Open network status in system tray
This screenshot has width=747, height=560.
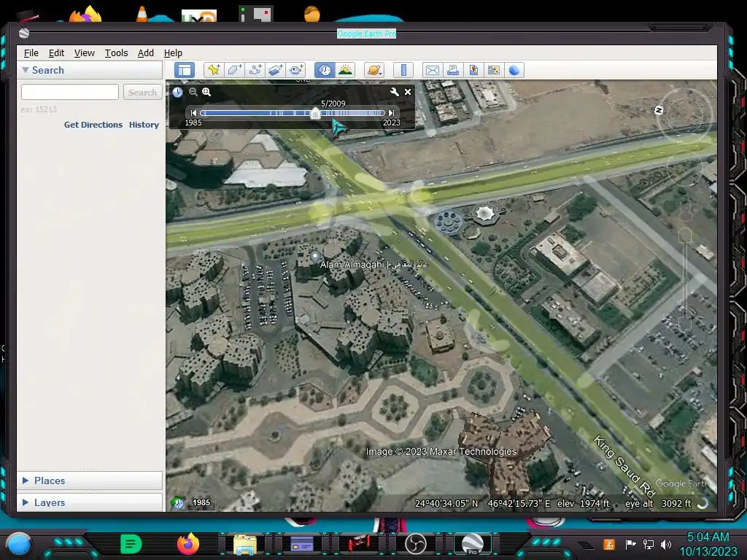648,544
